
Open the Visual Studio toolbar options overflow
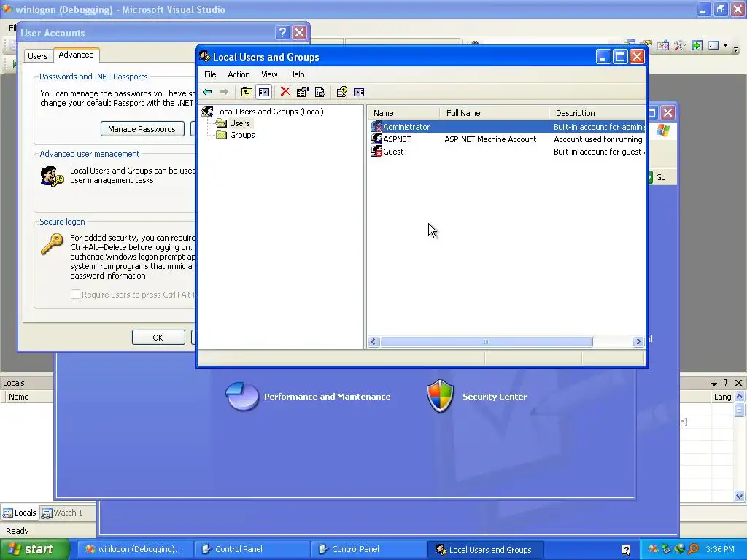[736, 49]
